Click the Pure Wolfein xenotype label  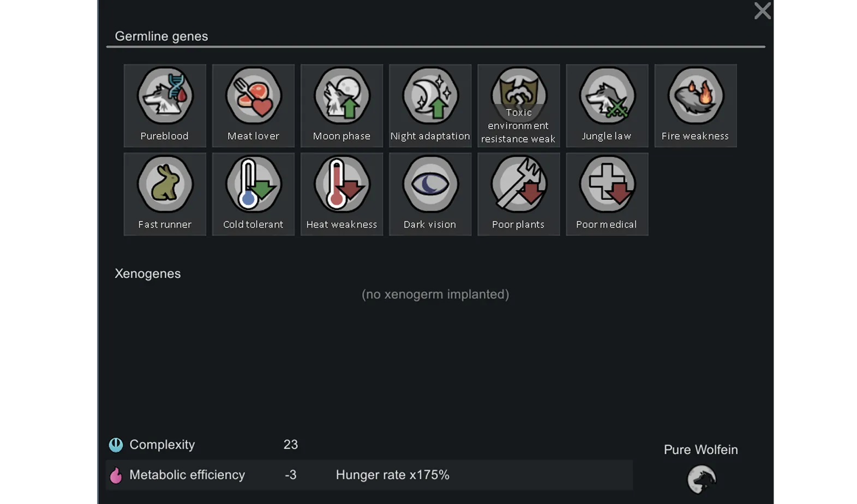(700, 450)
